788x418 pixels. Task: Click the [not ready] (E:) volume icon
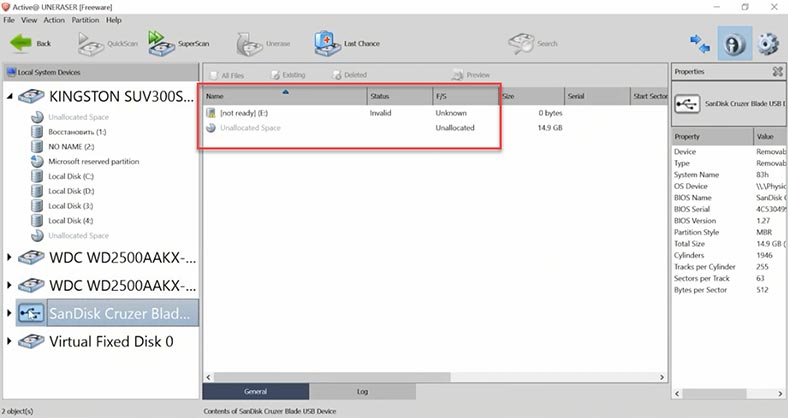[x=211, y=113]
